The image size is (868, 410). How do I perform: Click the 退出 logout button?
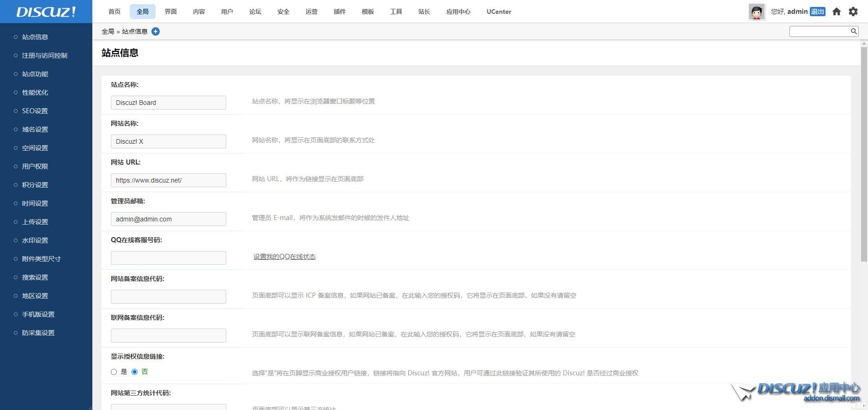pyautogui.click(x=817, y=12)
